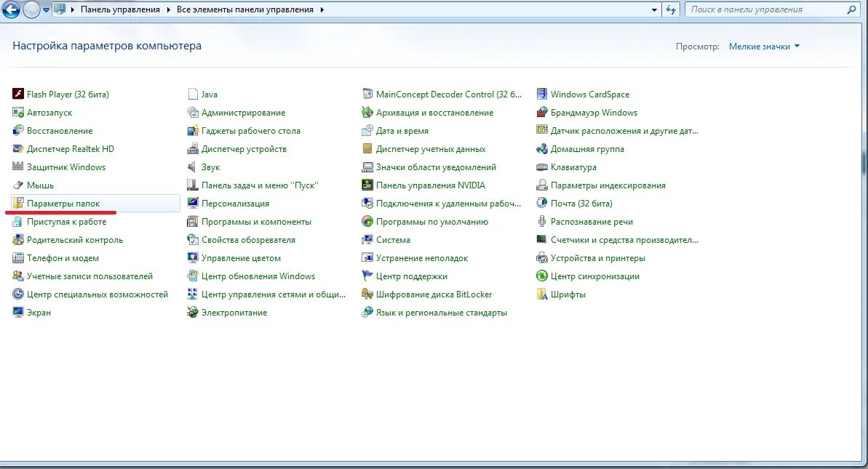The image size is (868, 469).
Task: Open recent pages dropdown next to Forward
Action: (46, 10)
